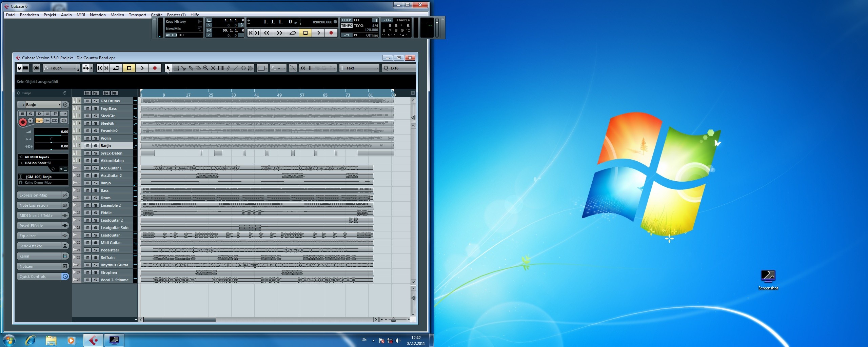Image resolution: width=868 pixels, height=347 pixels.
Task: Select the Line tool
Action: (236, 68)
